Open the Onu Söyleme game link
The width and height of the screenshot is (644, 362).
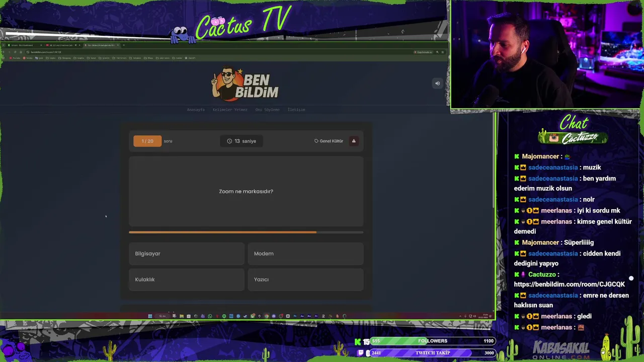pos(267,110)
